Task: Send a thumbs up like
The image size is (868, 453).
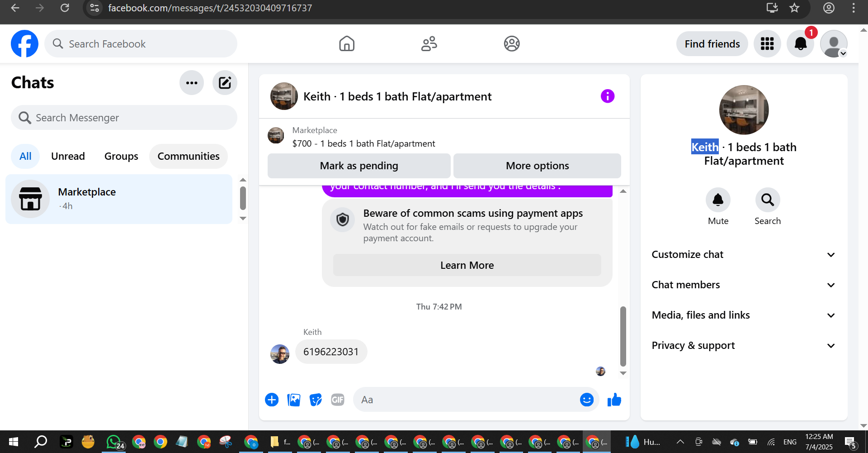Action: pyautogui.click(x=614, y=400)
